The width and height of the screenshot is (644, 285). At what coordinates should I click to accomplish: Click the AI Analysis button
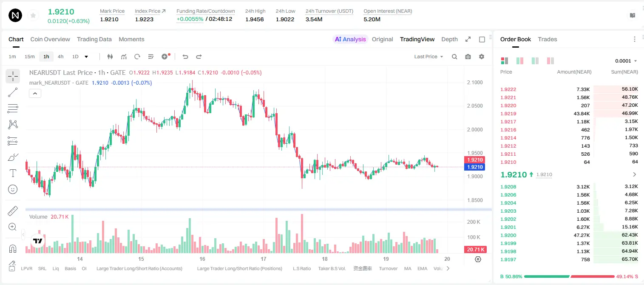pos(350,39)
